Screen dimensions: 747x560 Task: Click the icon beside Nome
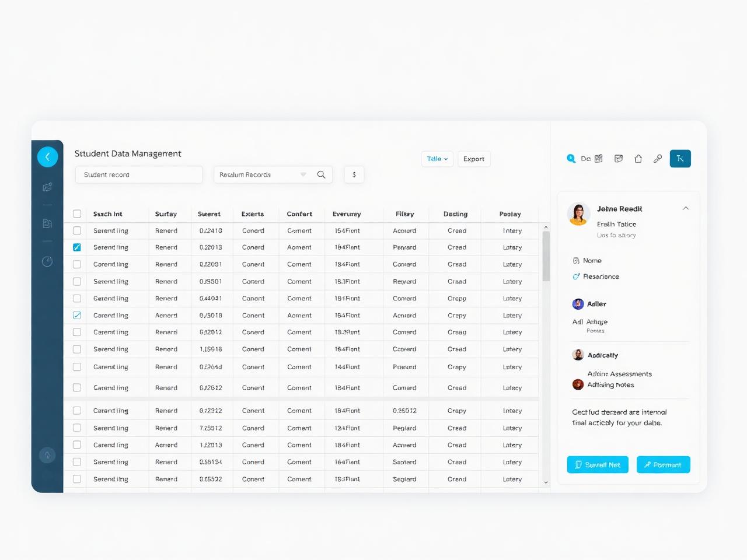tap(576, 261)
